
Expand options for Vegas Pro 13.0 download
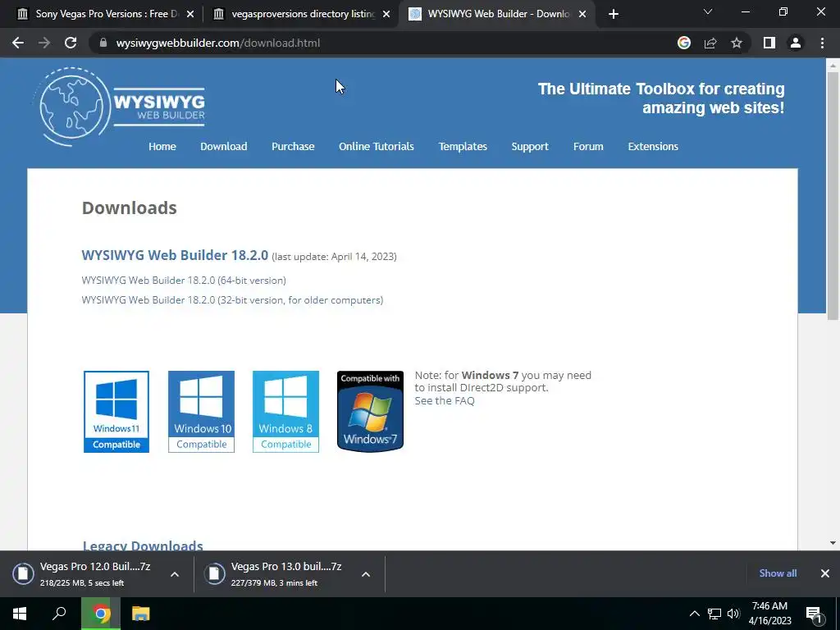pos(366,574)
